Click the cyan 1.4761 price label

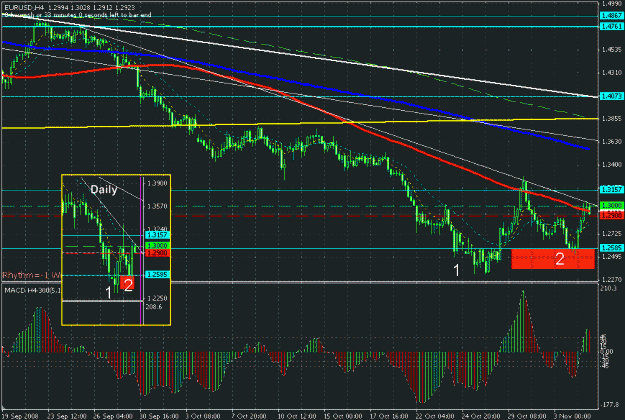pos(611,26)
